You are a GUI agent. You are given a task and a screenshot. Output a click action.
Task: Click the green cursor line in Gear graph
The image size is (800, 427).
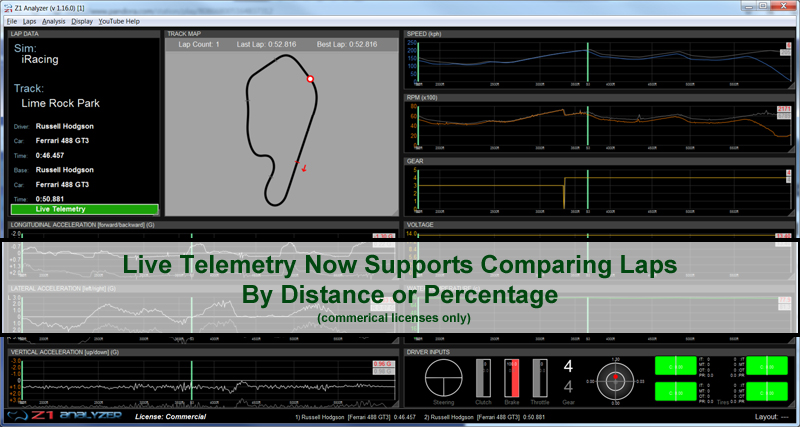[x=588, y=190]
